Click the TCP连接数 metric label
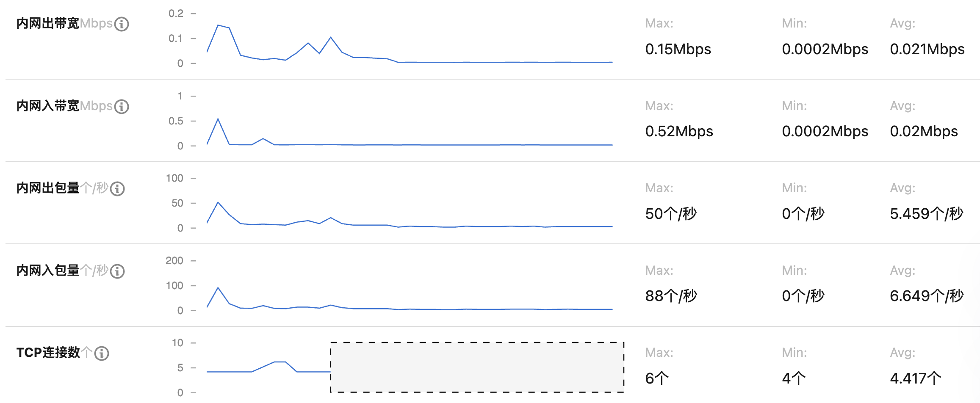Viewport: 980px width, 403px height. (x=48, y=353)
